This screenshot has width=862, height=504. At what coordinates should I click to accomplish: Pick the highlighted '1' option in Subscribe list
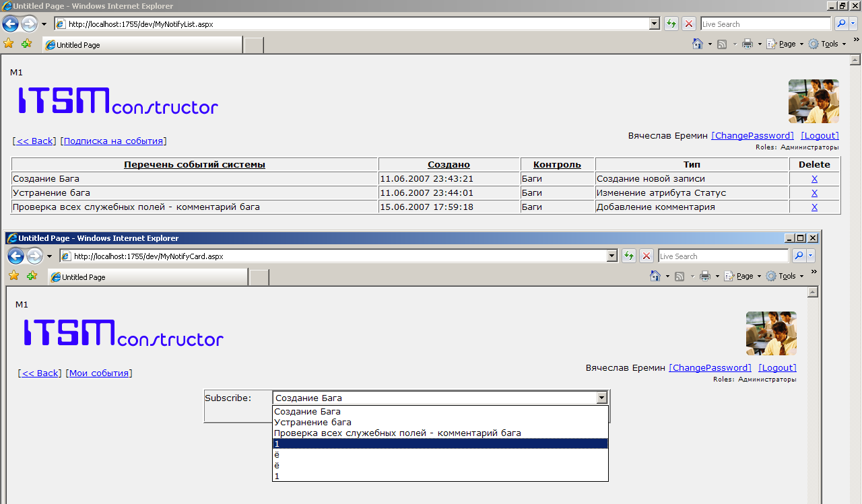click(440, 443)
